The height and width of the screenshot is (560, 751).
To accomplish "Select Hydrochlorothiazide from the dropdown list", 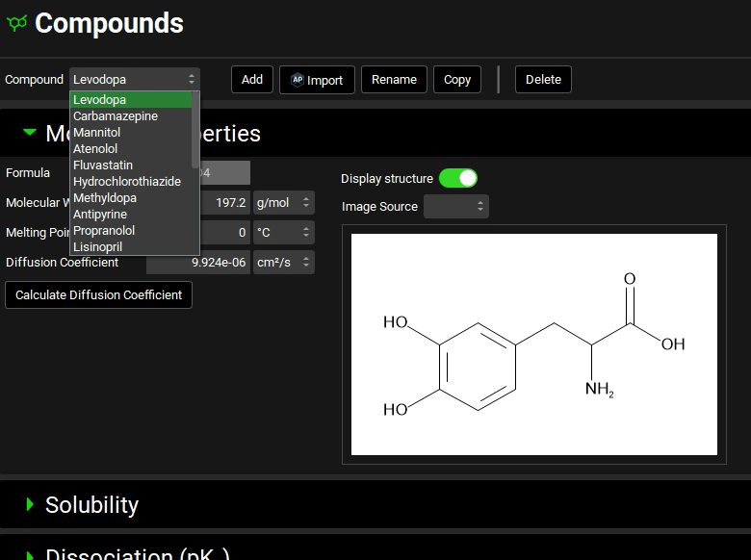I will click(x=127, y=182).
